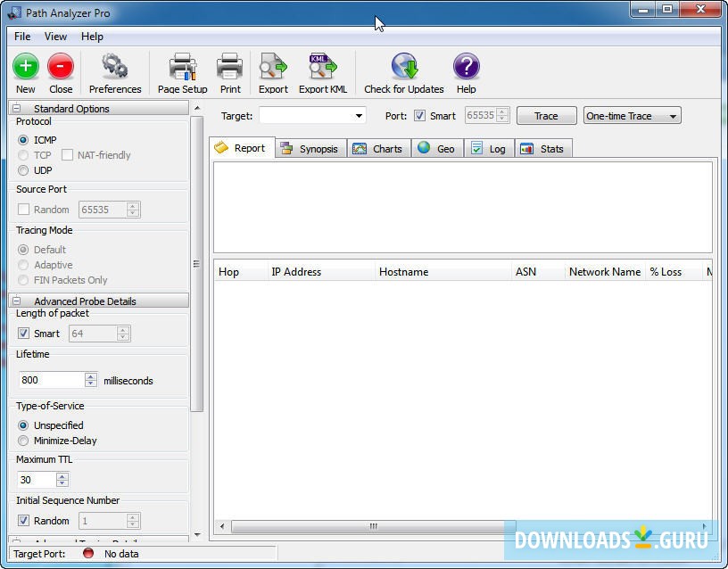Open the Target dropdown
This screenshot has width=728, height=569.
360,115
